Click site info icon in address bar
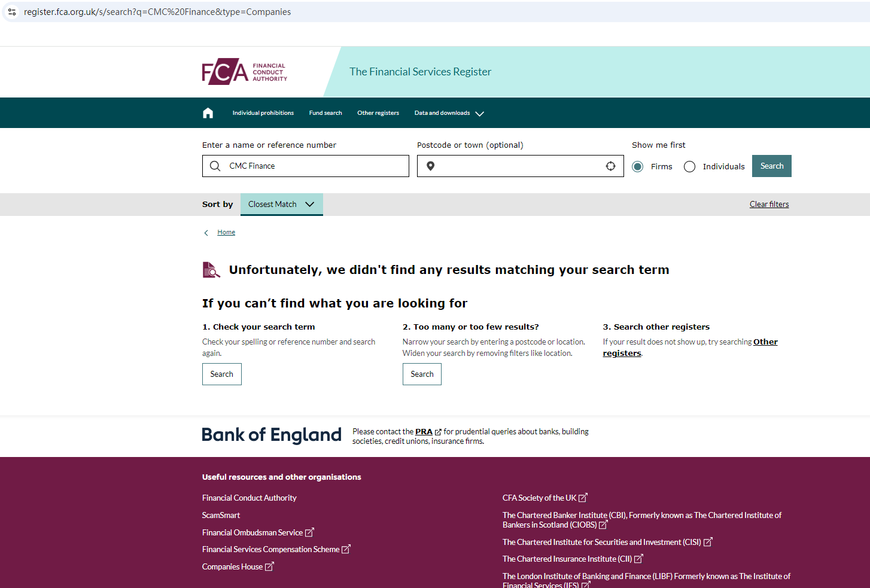 click(x=12, y=12)
